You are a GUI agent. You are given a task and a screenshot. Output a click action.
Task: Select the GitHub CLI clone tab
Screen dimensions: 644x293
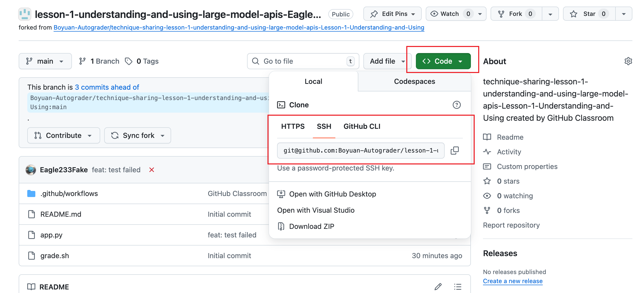coord(362,126)
